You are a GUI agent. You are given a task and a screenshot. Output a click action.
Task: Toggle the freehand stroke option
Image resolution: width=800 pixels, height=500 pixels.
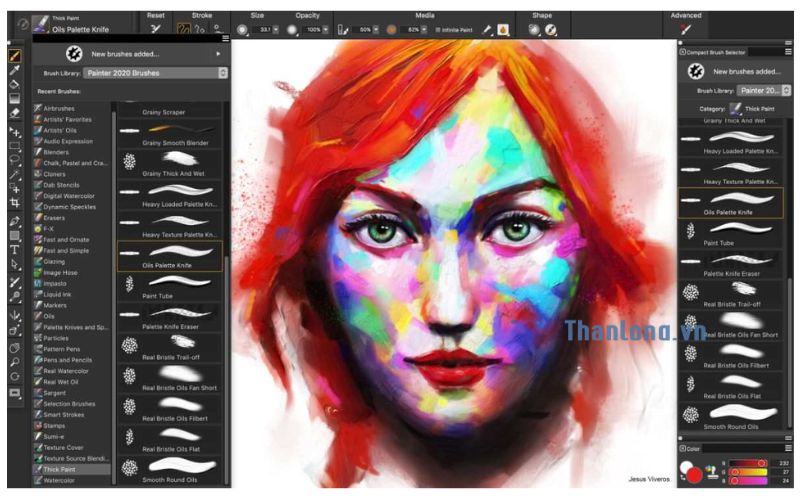coord(184,30)
